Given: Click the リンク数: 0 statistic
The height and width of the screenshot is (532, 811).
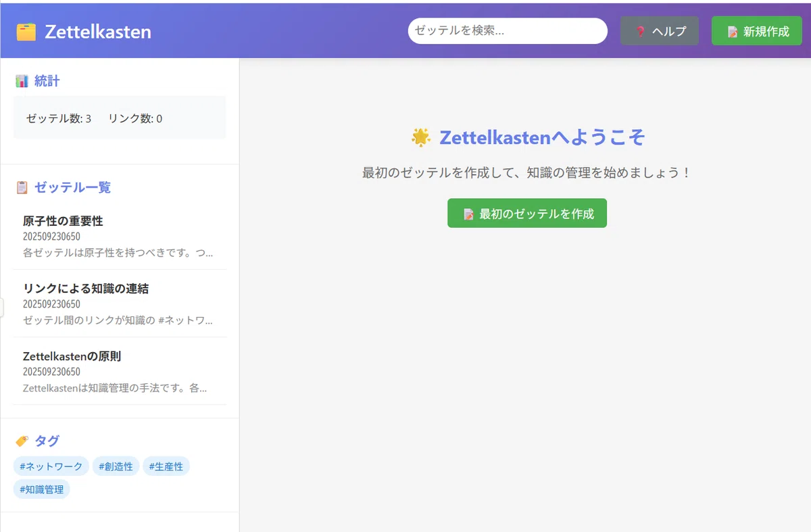Looking at the screenshot, I should pos(135,118).
